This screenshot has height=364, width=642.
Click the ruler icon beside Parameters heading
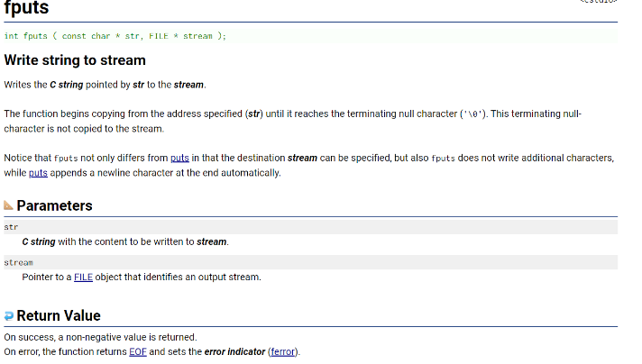click(9, 205)
